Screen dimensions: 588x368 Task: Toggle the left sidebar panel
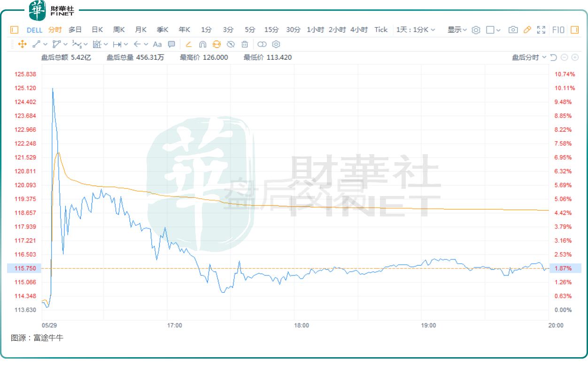pyautogui.click(x=14, y=30)
